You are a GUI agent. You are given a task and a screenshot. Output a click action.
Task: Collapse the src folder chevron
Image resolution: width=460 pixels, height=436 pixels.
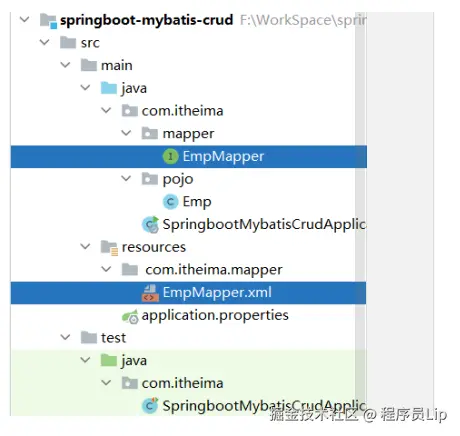pyautogui.click(x=45, y=42)
